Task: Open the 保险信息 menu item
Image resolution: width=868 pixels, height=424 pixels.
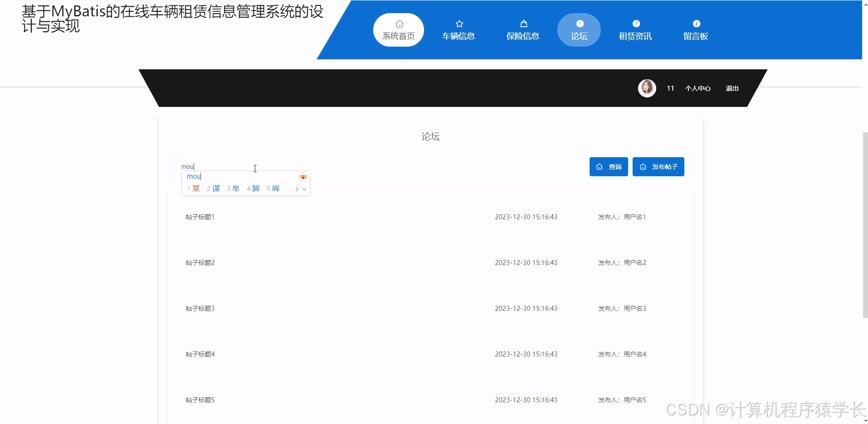Action: click(x=523, y=30)
